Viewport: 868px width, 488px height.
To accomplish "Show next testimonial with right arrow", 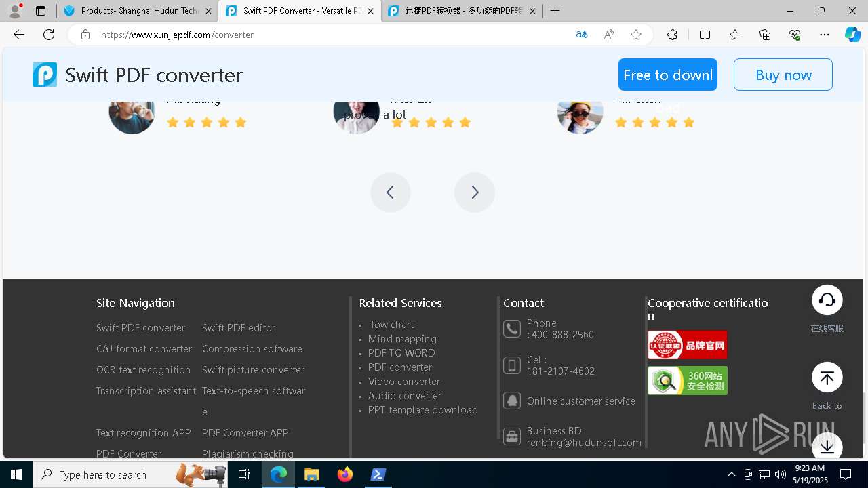I will point(475,192).
